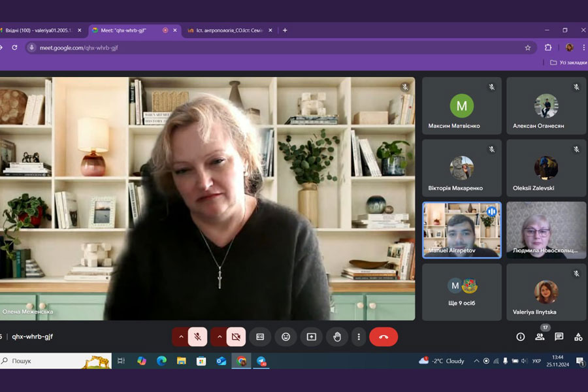Open Chrome taskbar icon
Viewport: 588px width, 392px height.
241,361
